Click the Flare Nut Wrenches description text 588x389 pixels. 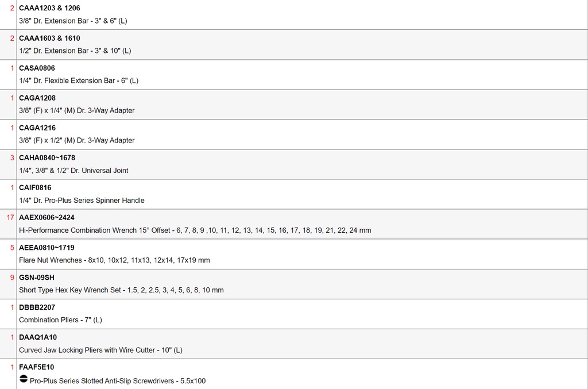coord(114,260)
